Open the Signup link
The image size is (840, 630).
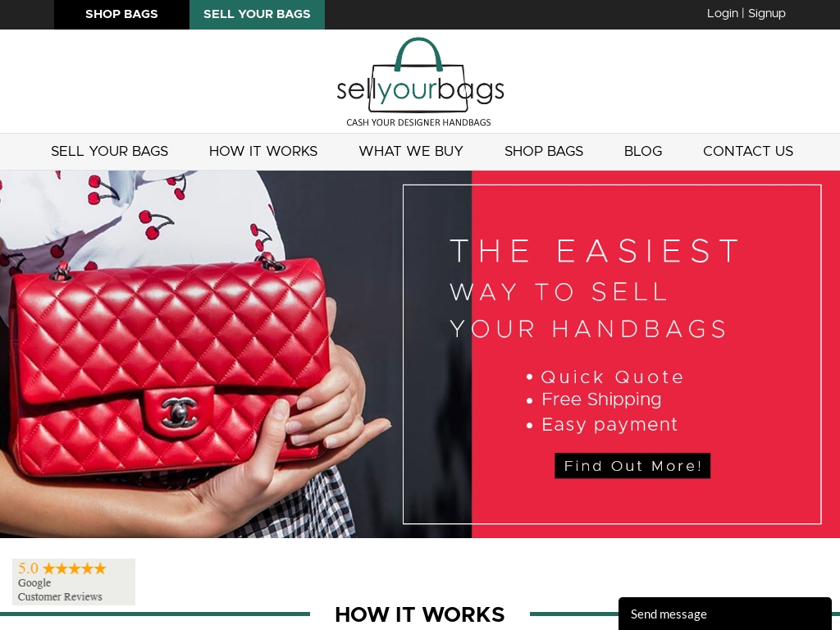point(767,13)
